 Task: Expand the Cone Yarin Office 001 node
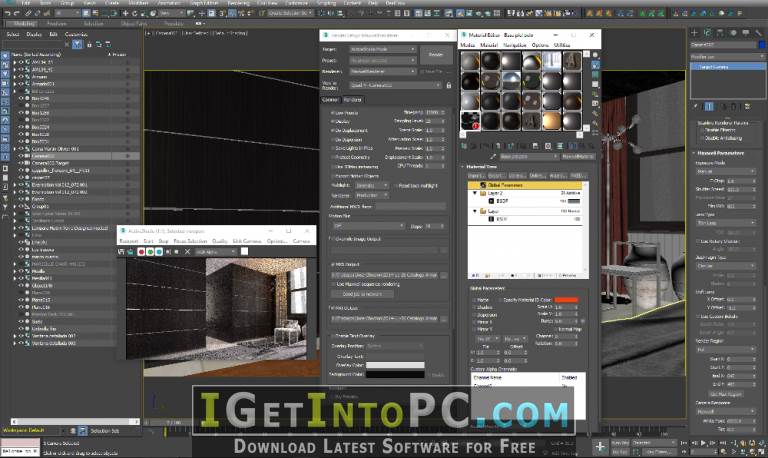pos(15,148)
